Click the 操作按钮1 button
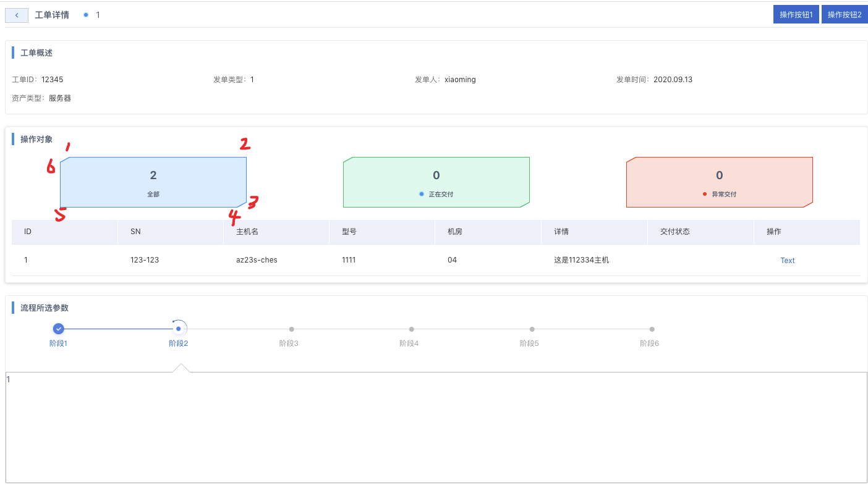The width and height of the screenshot is (868, 488). click(x=796, y=14)
